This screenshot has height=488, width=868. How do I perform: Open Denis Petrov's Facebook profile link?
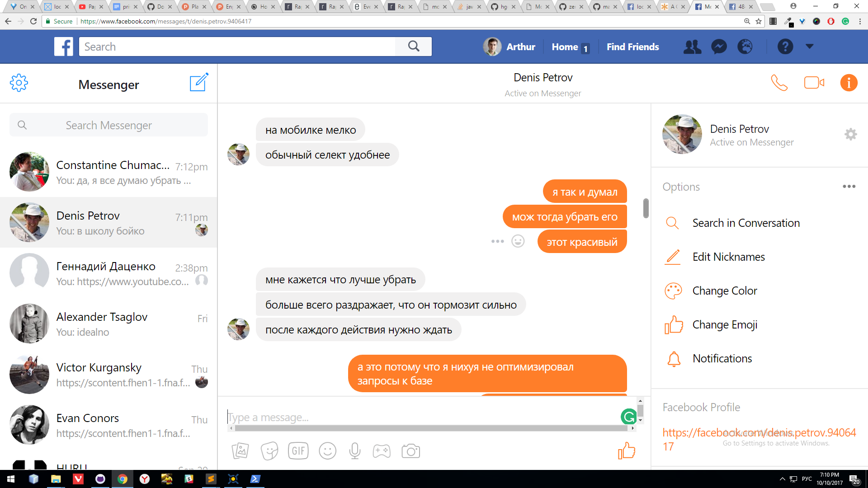[759, 440]
